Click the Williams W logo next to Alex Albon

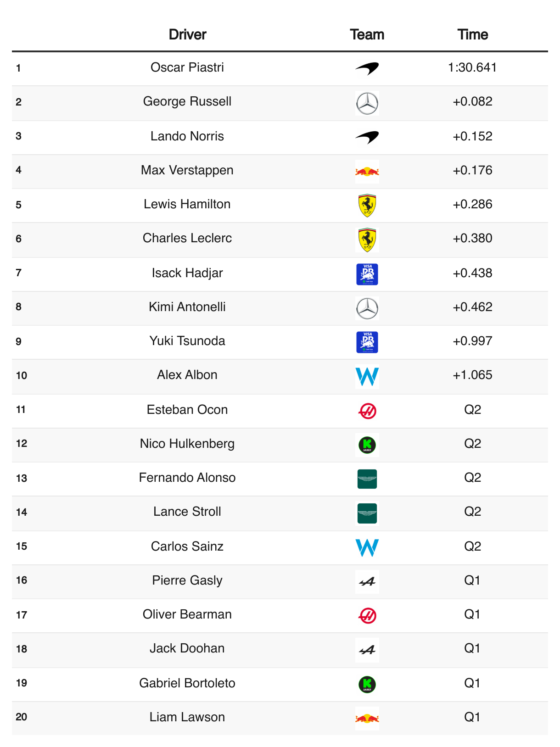(x=367, y=377)
